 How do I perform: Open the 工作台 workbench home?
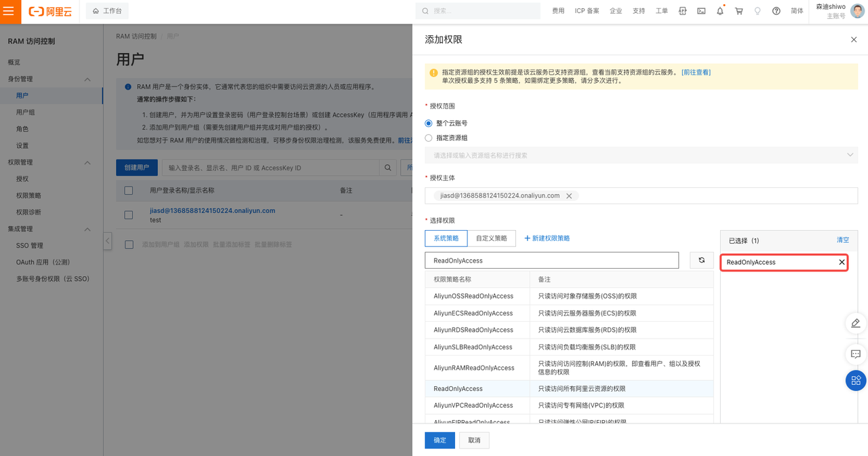click(x=106, y=12)
